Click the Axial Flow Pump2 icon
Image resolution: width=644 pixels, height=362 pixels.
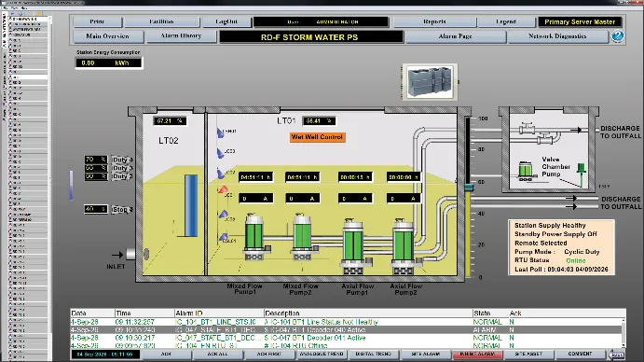(x=404, y=246)
